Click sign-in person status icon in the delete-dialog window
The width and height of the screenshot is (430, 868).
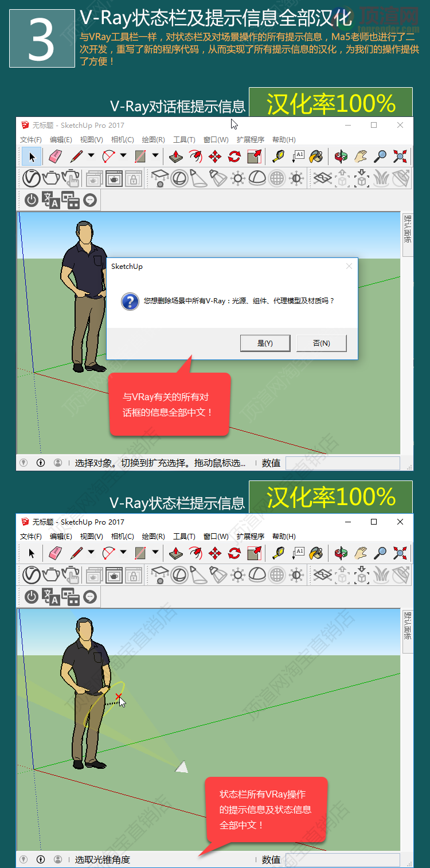tap(58, 463)
